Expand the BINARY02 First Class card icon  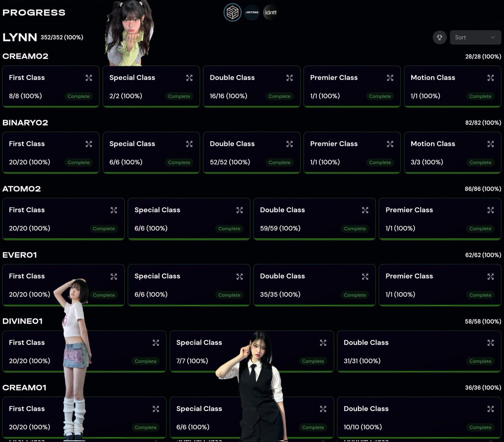point(89,144)
